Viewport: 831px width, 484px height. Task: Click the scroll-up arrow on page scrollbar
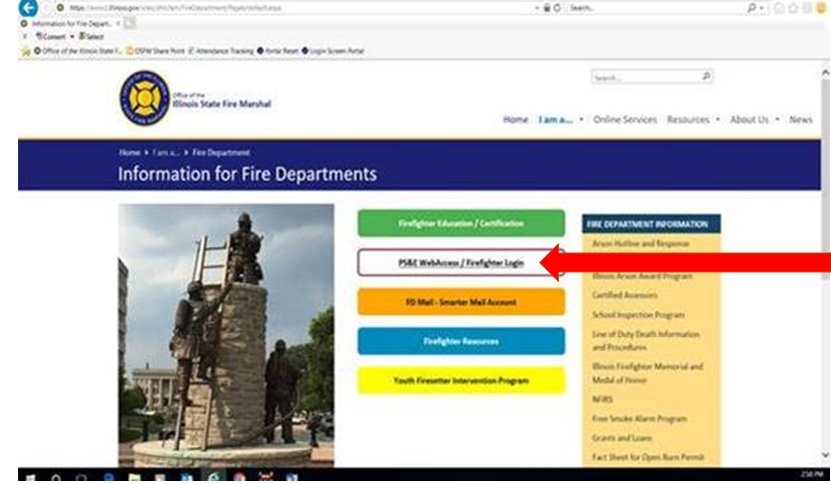(x=824, y=72)
